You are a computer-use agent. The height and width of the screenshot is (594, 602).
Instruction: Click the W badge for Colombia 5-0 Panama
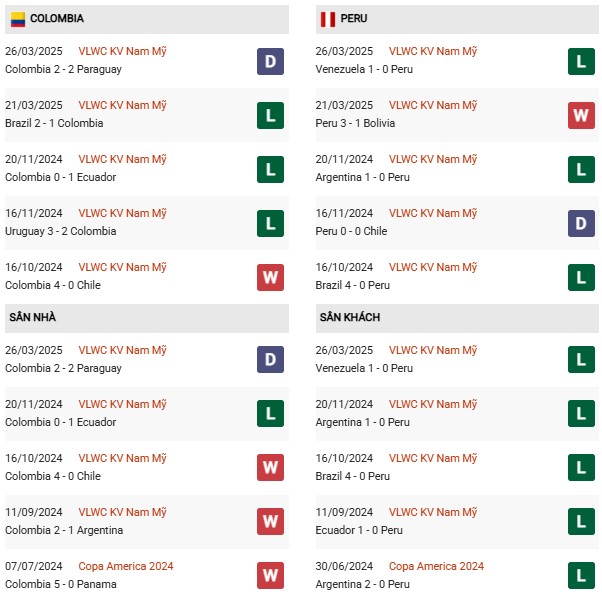coord(270,575)
